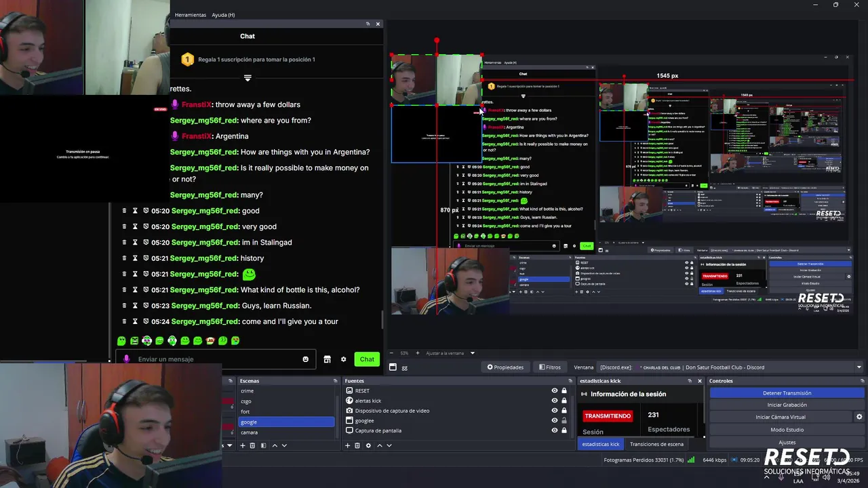Unlock the RESET source
Viewport: 868px width, 488px height.
(564, 390)
